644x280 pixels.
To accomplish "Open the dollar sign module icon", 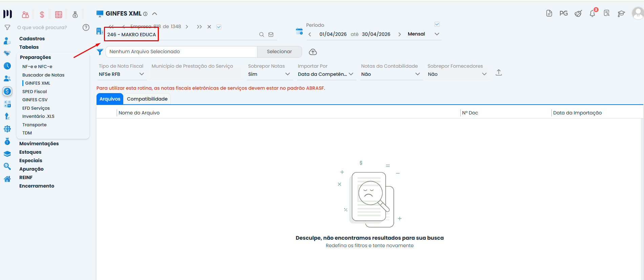I will (x=42, y=14).
